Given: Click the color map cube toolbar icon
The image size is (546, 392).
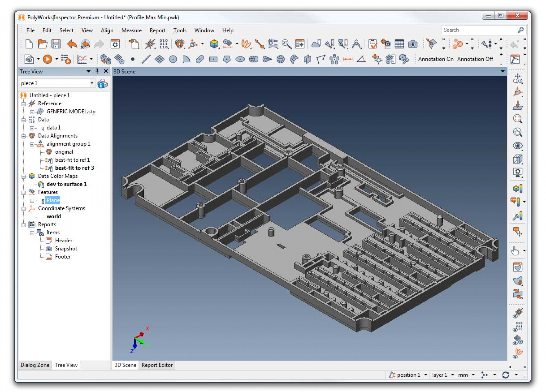Looking at the screenshot, I should (x=214, y=44).
